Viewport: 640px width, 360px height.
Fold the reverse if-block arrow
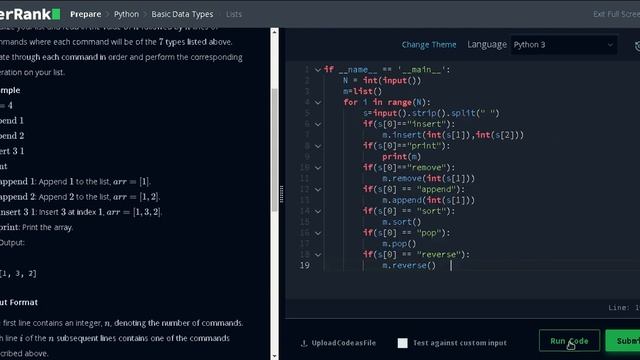tap(318, 255)
